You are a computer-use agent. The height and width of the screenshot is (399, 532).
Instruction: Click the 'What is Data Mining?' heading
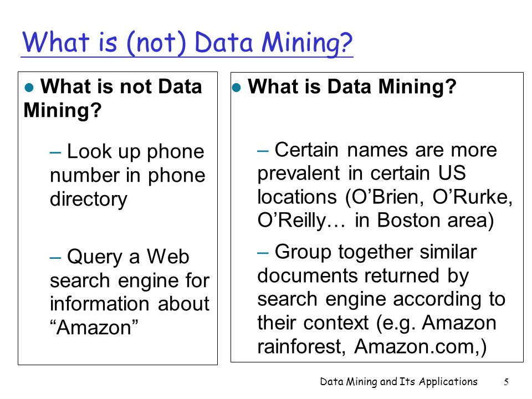click(x=352, y=87)
